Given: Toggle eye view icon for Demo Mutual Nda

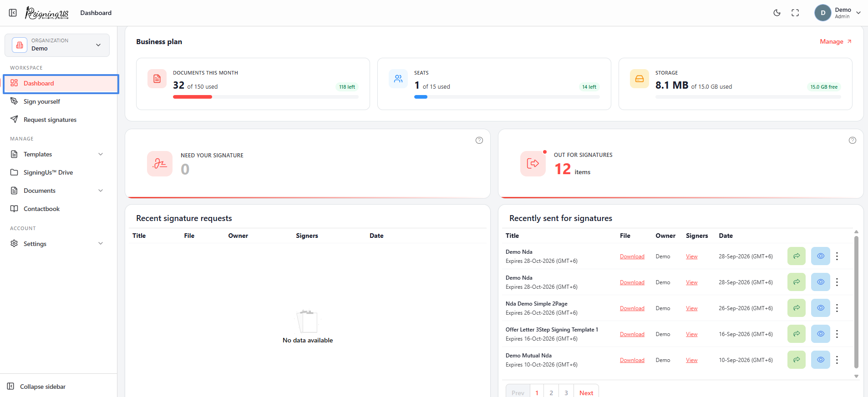Looking at the screenshot, I should (x=821, y=360).
